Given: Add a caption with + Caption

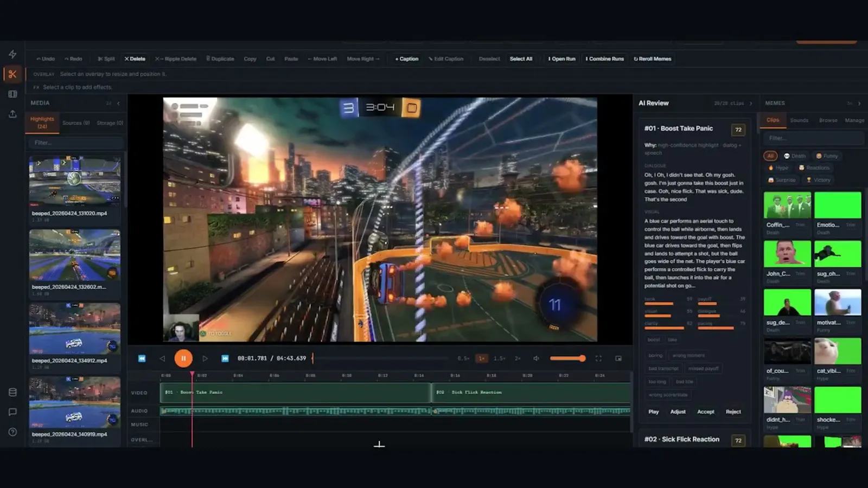Looking at the screenshot, I should click(x=407, y=59).
